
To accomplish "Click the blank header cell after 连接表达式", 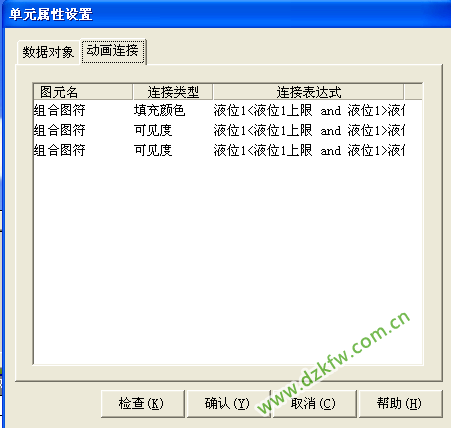I will click(413, 92).
